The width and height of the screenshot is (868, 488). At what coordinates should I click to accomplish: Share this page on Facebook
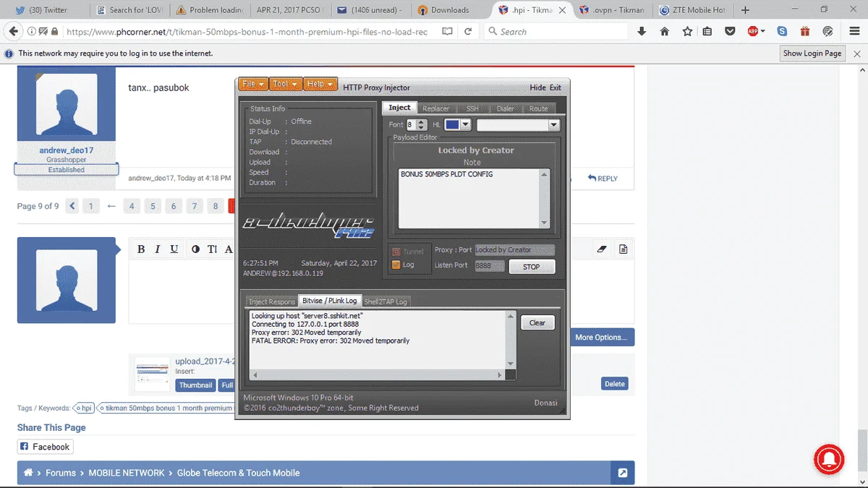[45, 447]
